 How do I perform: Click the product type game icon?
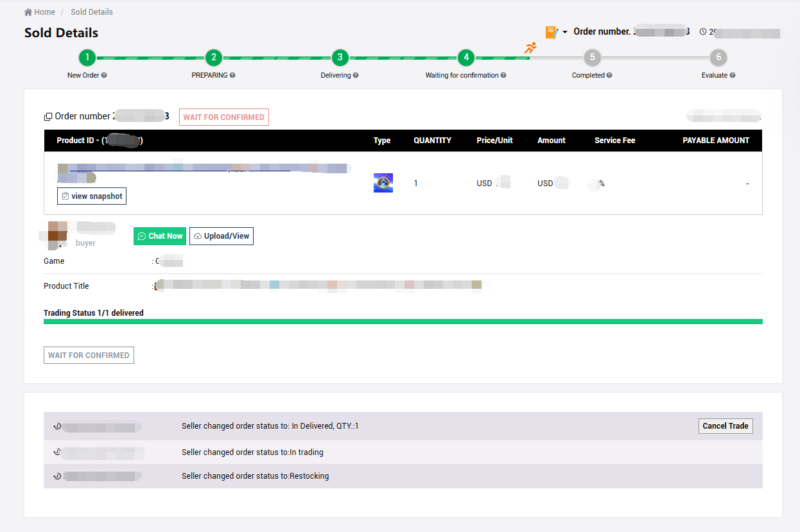pyautogui.click(x=383, y=183)
